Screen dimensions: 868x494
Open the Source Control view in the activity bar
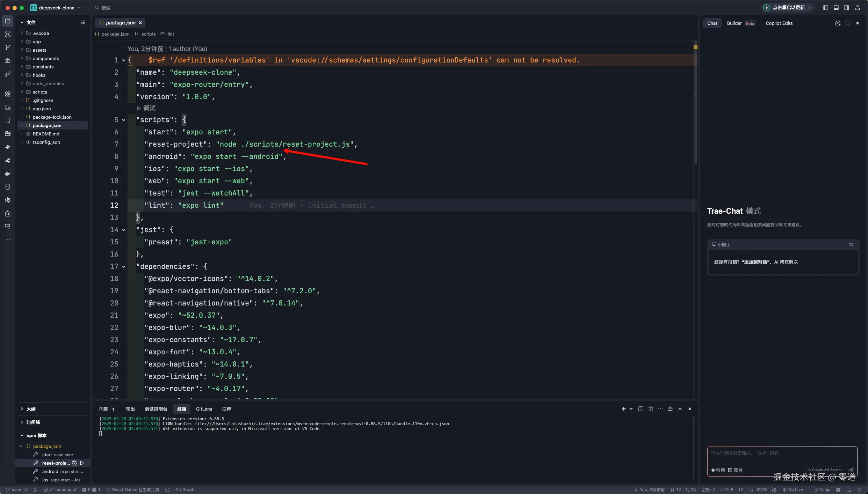tap(8, 47)
